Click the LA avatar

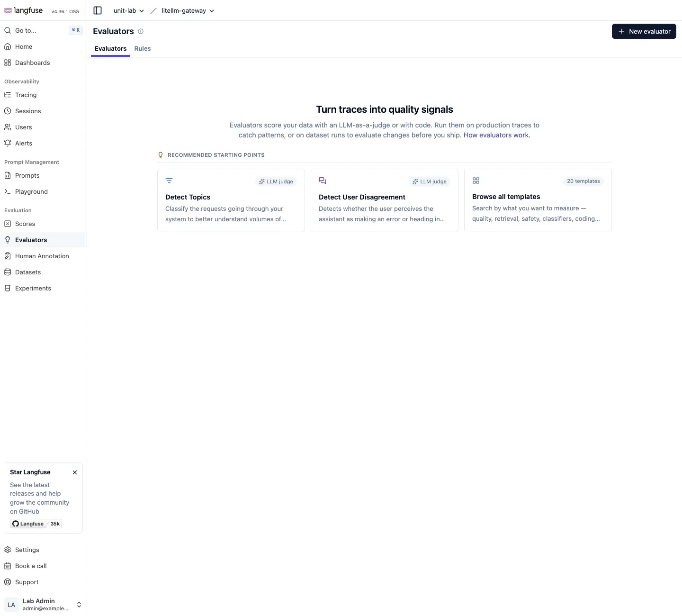[x=11, y=605]
